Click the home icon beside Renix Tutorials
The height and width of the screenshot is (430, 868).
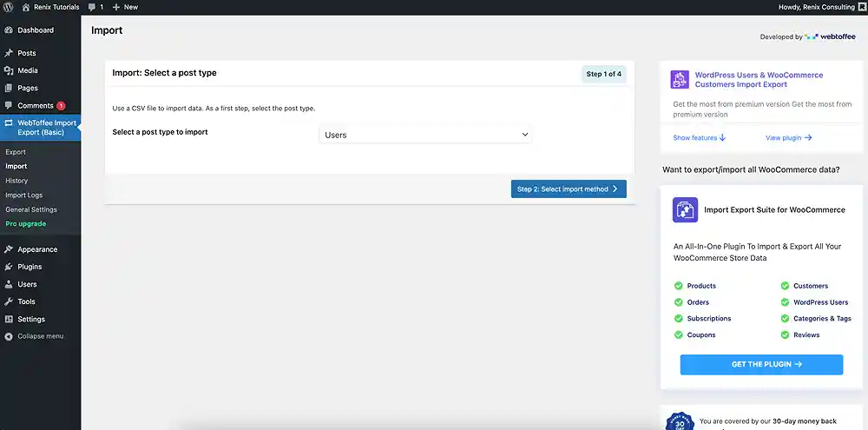coord(26,7)
